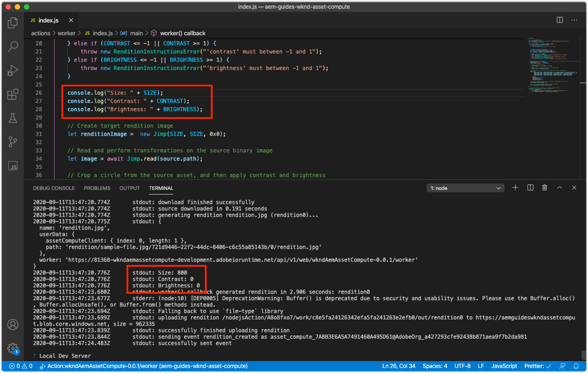Open Source Control from the activity bar

pos(12,142)
